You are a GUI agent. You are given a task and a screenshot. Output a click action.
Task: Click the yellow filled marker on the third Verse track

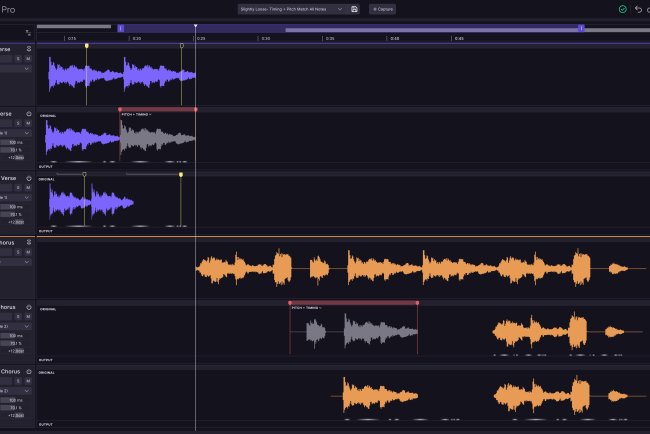click(181, 175)
